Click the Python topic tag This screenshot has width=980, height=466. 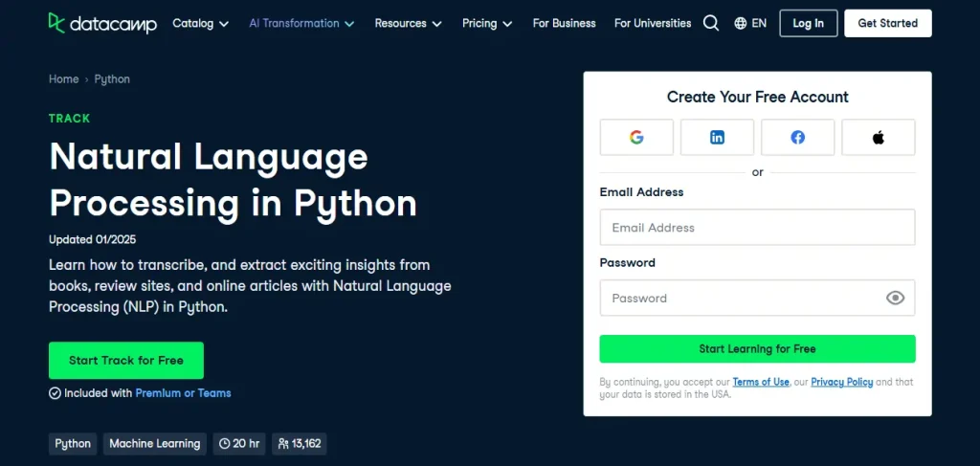click(x=73, y=444)
